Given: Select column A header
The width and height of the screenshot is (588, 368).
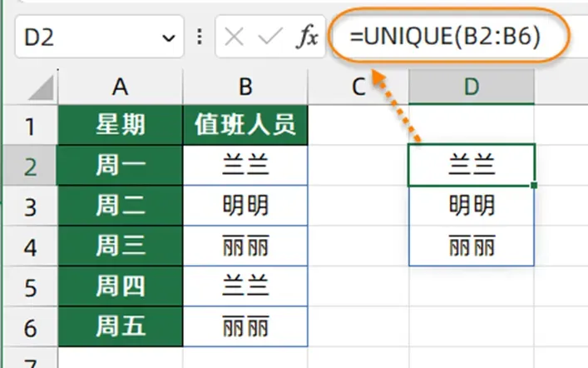Looking at the screenshot, I should (x=121, y=87).
